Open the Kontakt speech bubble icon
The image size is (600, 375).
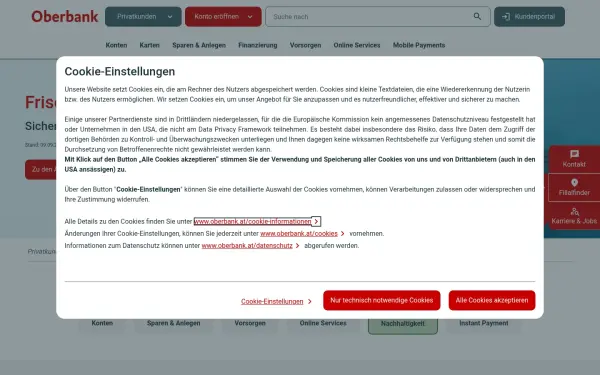tap(574, 154)
